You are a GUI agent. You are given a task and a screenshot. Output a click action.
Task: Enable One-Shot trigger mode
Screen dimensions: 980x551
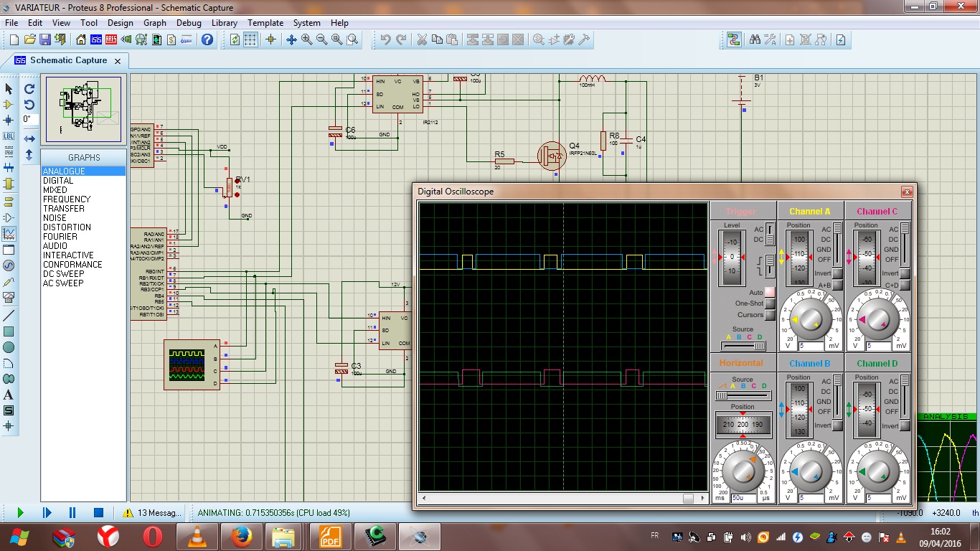[x=770, y=303]
